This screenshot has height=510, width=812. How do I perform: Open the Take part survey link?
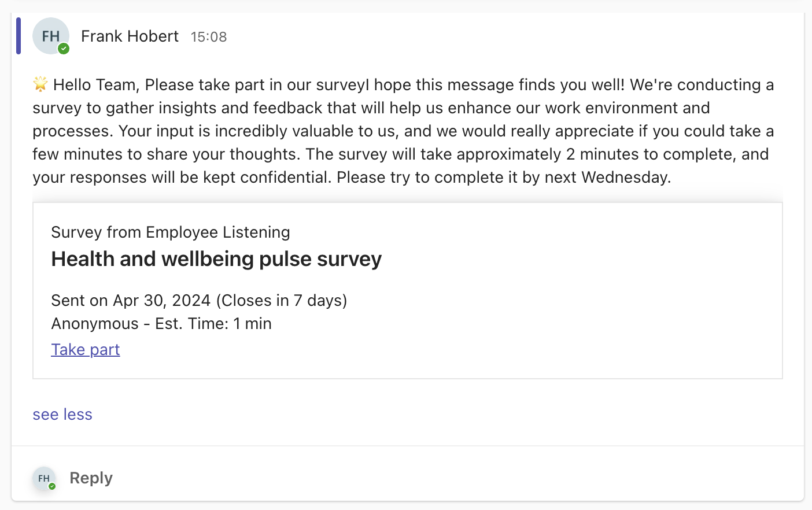point(86,350)
